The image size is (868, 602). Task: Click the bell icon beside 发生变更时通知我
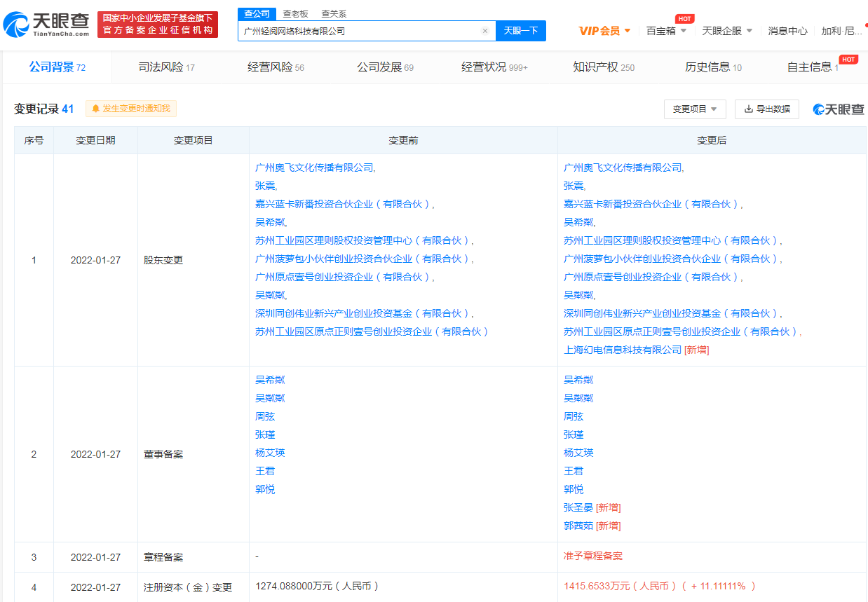tap(95, 109)
